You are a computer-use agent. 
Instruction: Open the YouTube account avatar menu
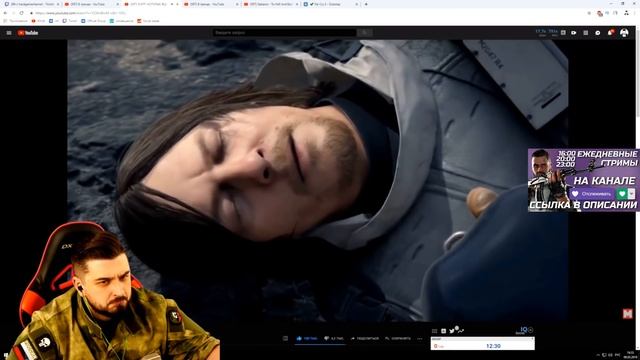tap(624, 33)
